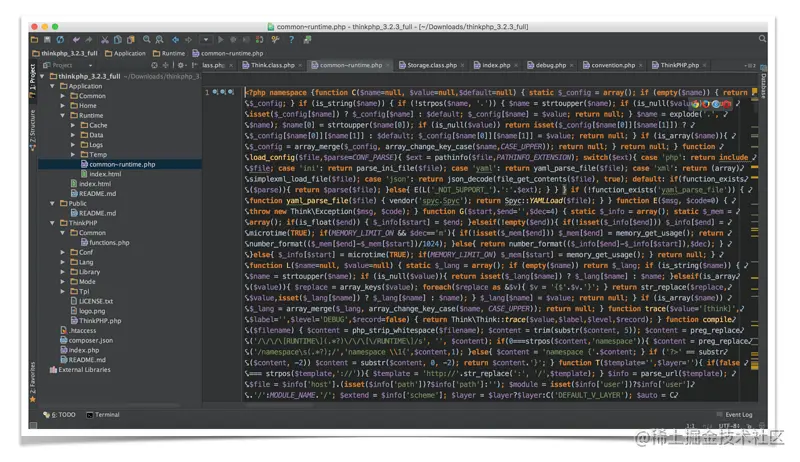Click the Save All toolbar icon

coord(47,40)
